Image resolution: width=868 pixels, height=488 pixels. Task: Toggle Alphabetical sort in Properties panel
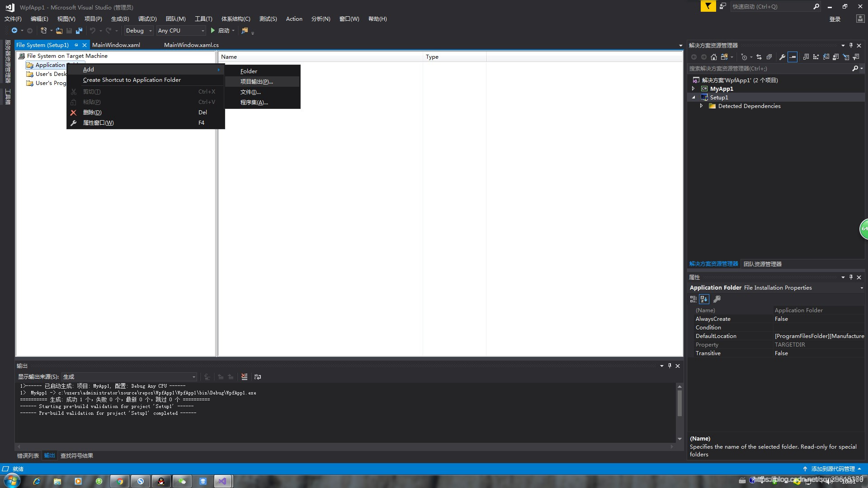point(704,299)
